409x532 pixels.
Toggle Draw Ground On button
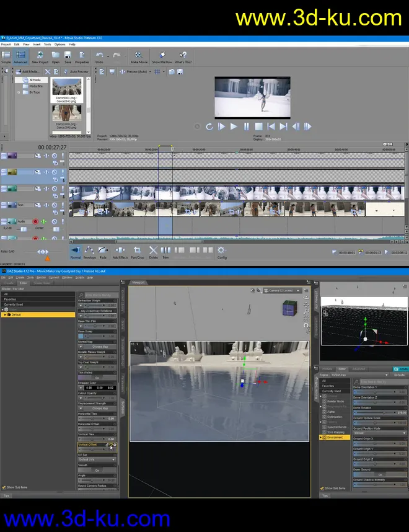coord(380,474)
